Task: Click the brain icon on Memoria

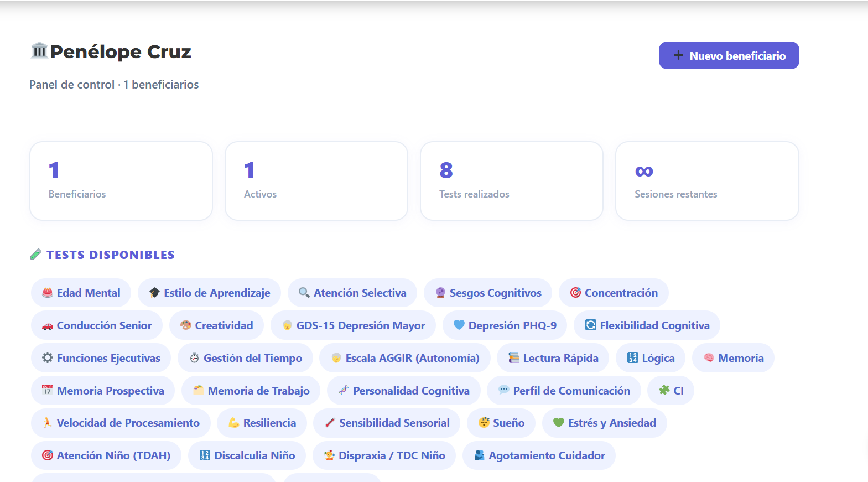Action: tap(709, 357)
